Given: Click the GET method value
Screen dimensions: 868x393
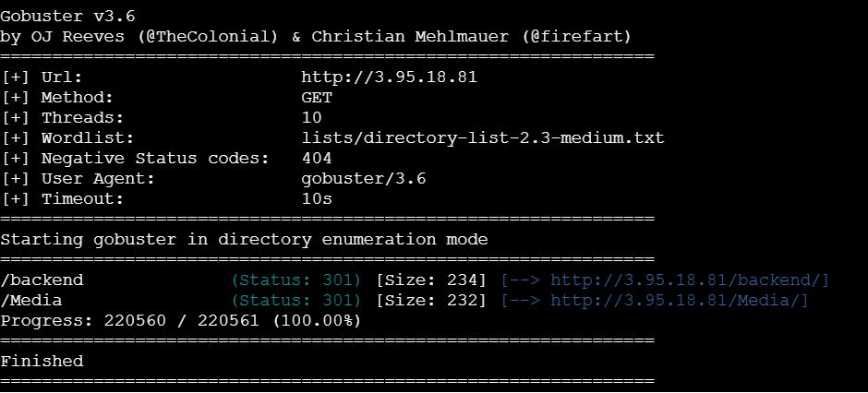Looking at the screenshot, I should click(317, 99).
